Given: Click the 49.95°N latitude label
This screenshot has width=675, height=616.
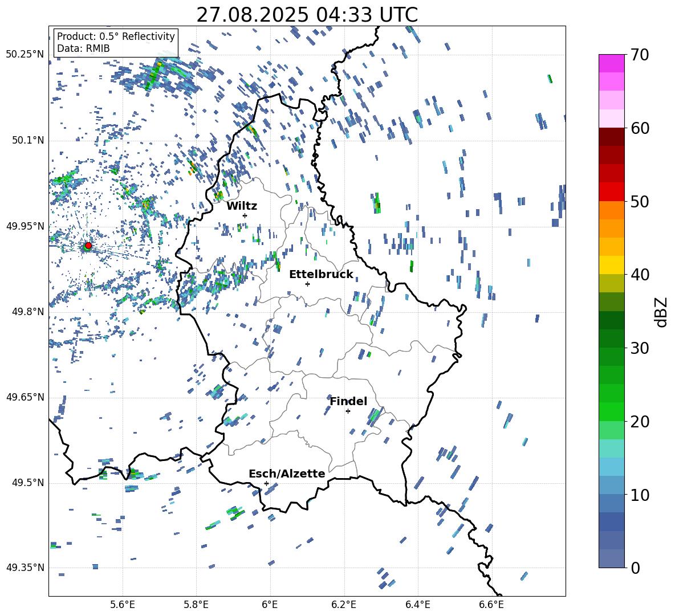Looking at the screenshot, I should (25, 226).
